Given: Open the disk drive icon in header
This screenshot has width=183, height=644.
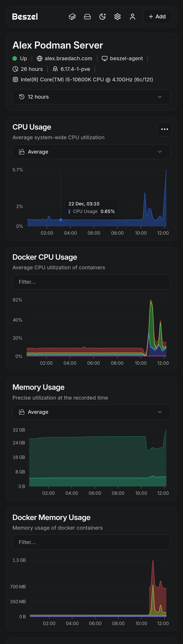Looking at the screenshot, I should (x=87, y=17).
